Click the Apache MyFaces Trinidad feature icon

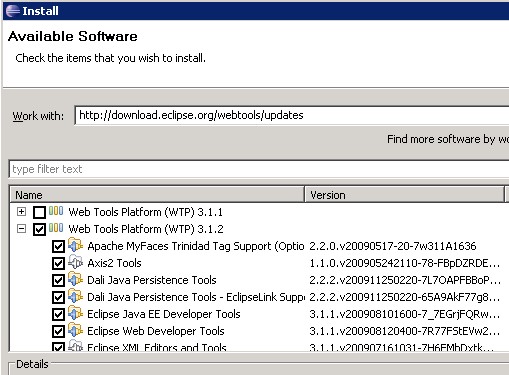(x=75, y=245)
